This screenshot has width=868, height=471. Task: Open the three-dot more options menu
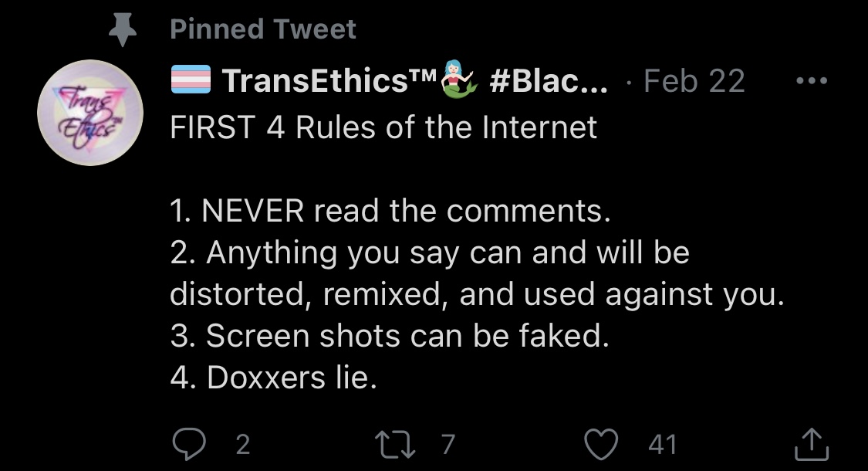pyautogui.click(x=812, y=81)
